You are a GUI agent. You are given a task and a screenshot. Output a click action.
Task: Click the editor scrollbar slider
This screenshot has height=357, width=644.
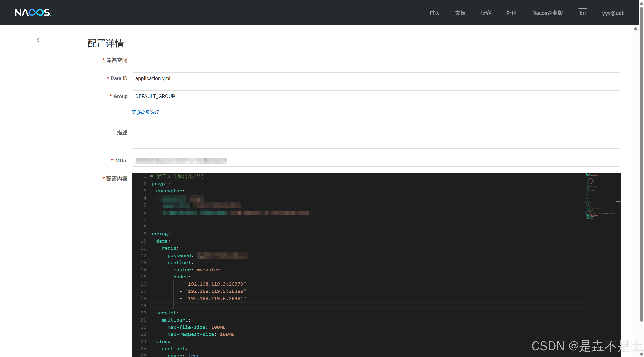(618, 202)
